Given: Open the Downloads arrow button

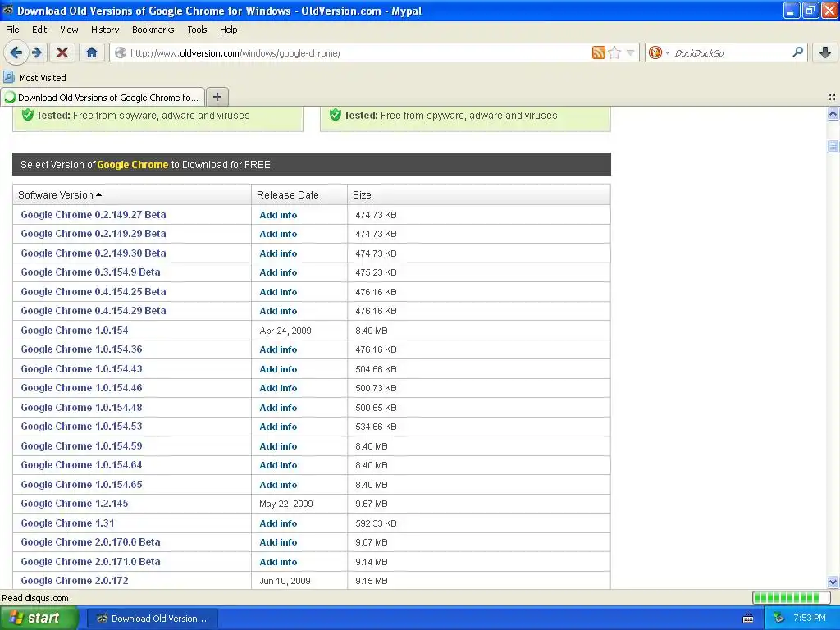Looking at the screenshot, I should click(825, 52).
